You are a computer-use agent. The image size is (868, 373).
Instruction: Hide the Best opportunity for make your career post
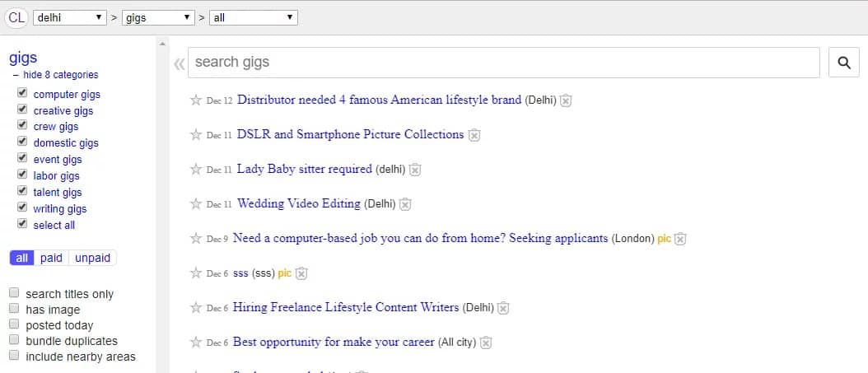click(x=486, y=343)
